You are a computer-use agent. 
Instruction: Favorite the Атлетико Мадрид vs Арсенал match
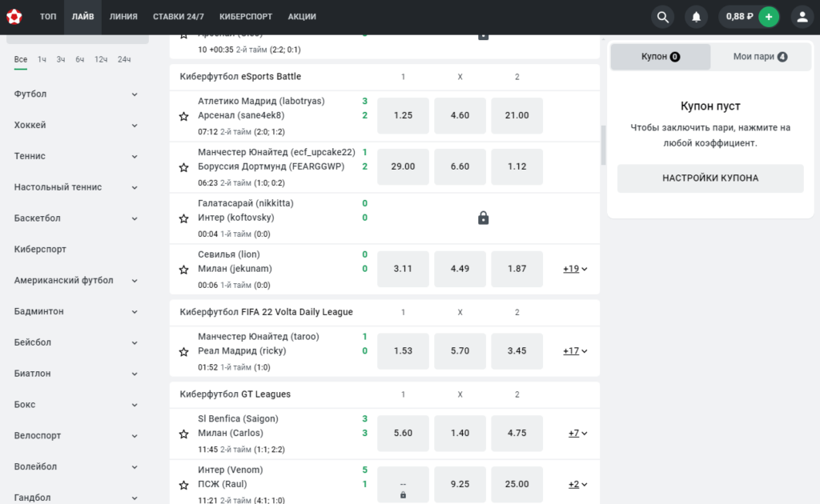(183, 116)
